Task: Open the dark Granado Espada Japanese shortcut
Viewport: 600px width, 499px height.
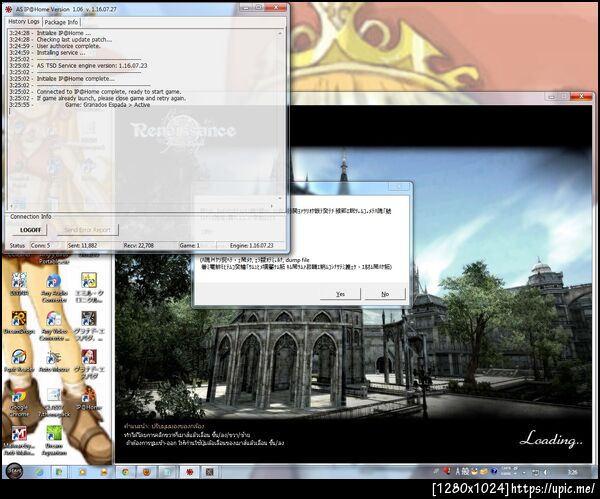Action: tap(89, 326)
